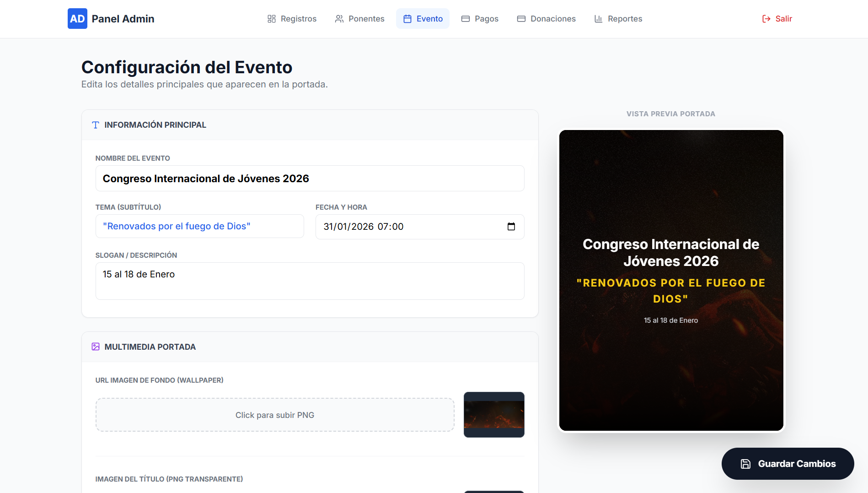Click the Reportes bar chart icon
Viewport: 868px width, 493px height.
tap(598, 19)
